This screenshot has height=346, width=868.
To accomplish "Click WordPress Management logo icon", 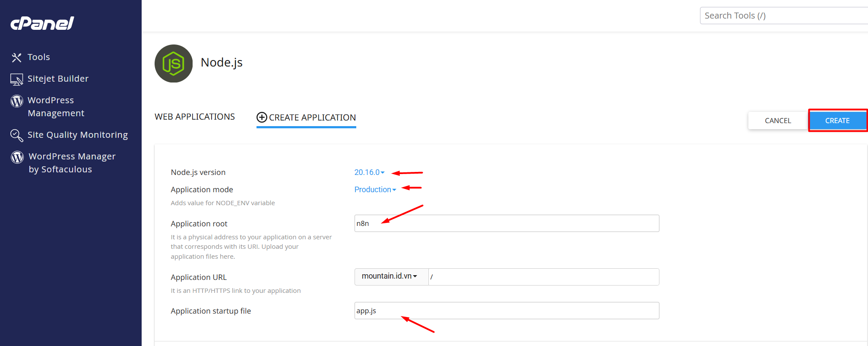I will coord(17,101).
